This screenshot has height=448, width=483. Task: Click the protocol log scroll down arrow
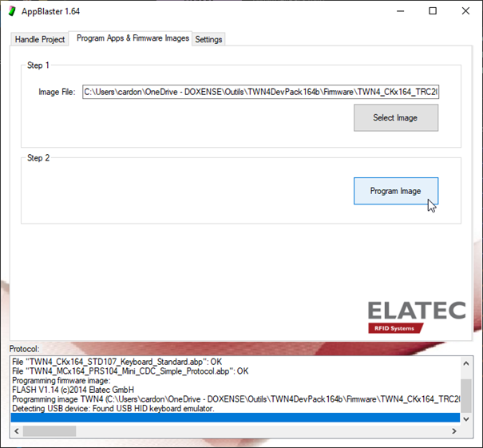pos(466,419)
